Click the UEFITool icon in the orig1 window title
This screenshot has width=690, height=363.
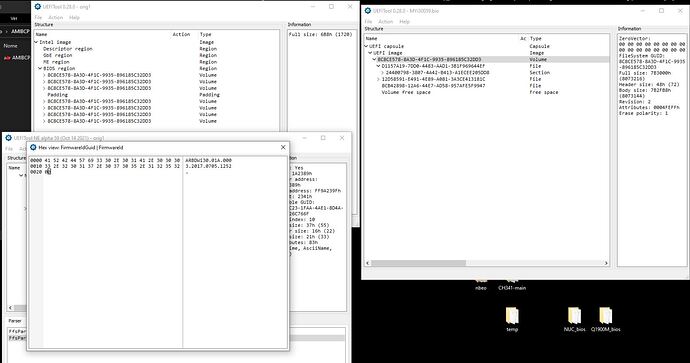[x=38, y=7]
